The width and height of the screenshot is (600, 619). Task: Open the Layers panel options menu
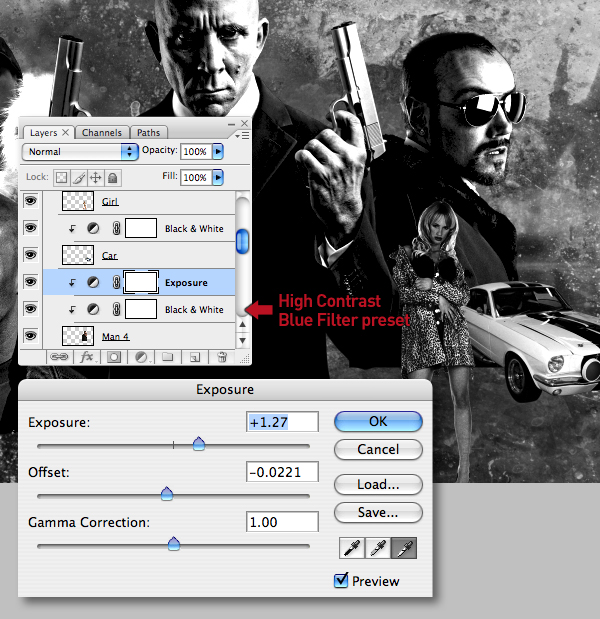[x=242, y=136]
